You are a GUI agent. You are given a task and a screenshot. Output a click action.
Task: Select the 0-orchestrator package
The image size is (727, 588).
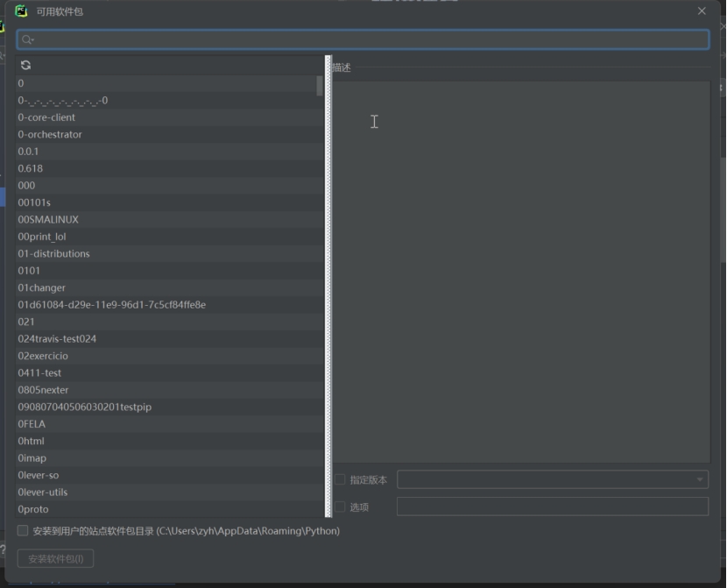click(50, 134)
